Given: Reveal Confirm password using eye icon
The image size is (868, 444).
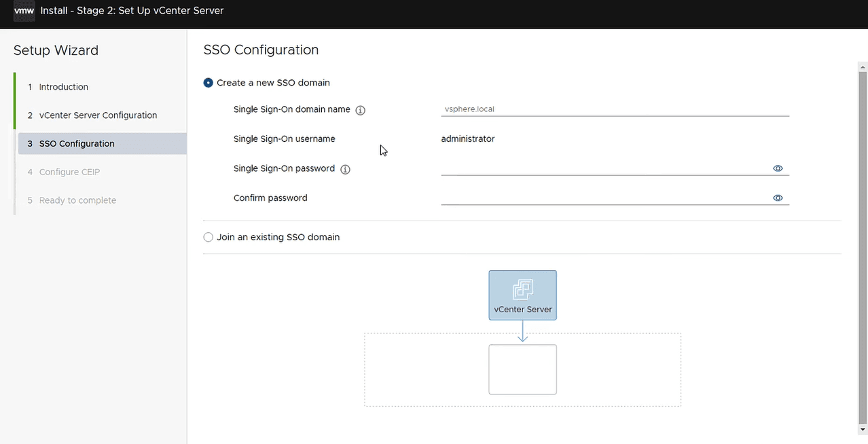Looking at the screenshot, I should tap(778, 198).
